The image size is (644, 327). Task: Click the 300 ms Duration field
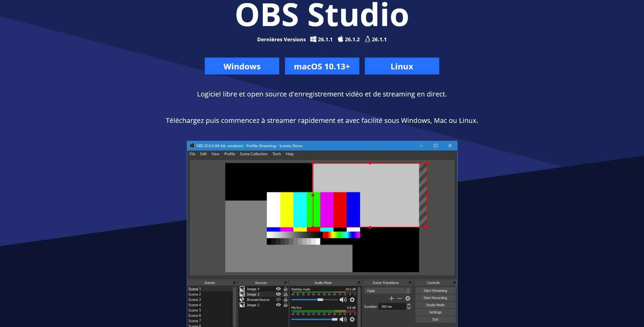tap(392, 306)
